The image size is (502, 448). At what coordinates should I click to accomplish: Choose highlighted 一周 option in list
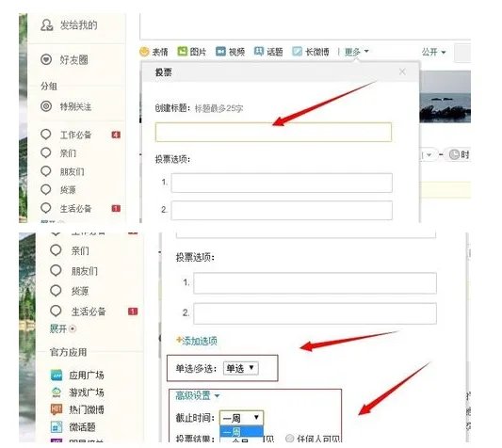click(241, 431)
